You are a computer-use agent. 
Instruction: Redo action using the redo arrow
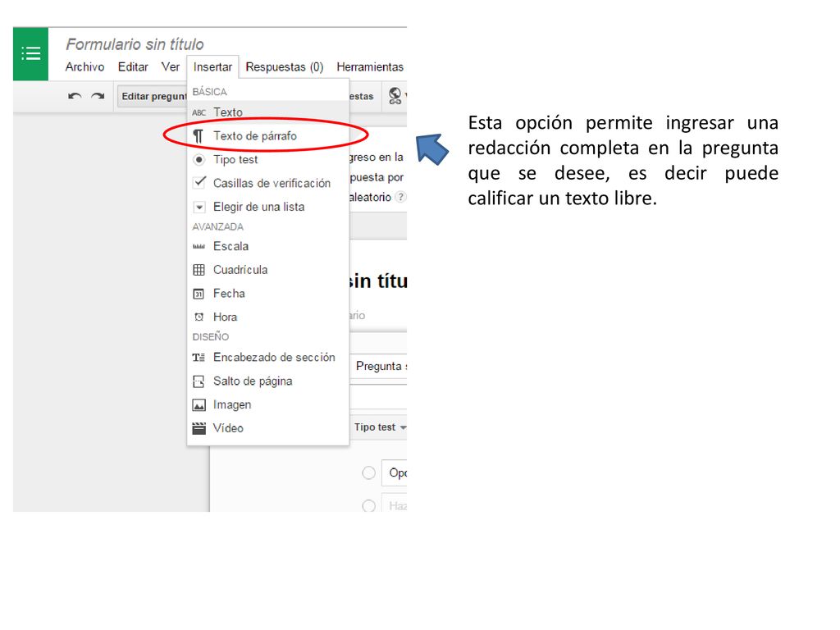(x=98, y=97)
